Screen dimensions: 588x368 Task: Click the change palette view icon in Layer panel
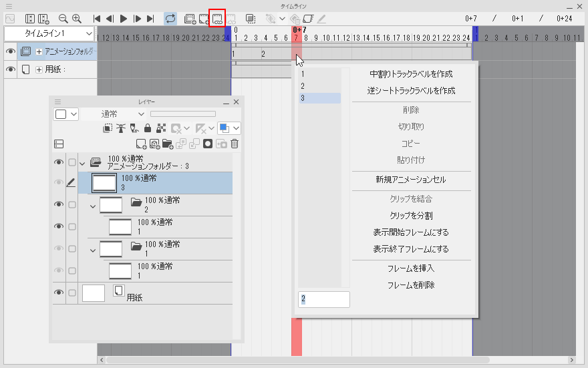pyautogui.click(x=59, y=144)
